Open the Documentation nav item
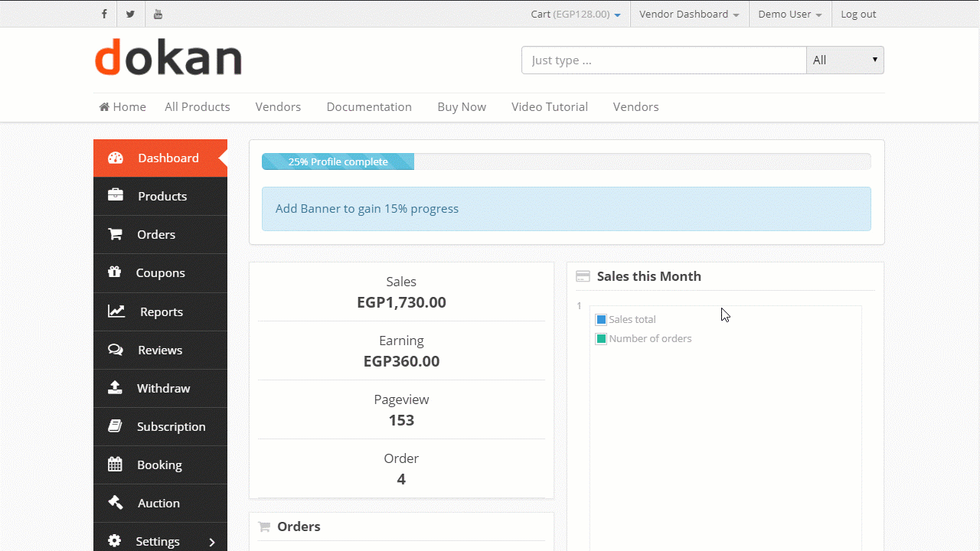 [x=369, y=107]
